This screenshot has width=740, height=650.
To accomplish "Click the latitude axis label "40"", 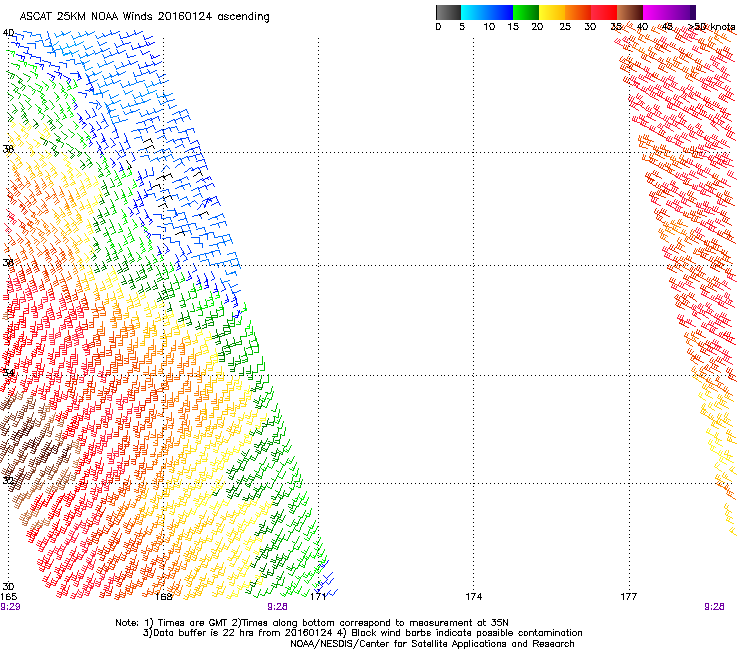I will coord(8,33).
